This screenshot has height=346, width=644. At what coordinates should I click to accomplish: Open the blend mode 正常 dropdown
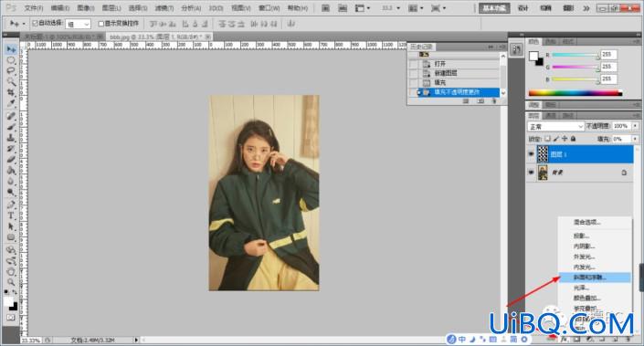[556, 126]
